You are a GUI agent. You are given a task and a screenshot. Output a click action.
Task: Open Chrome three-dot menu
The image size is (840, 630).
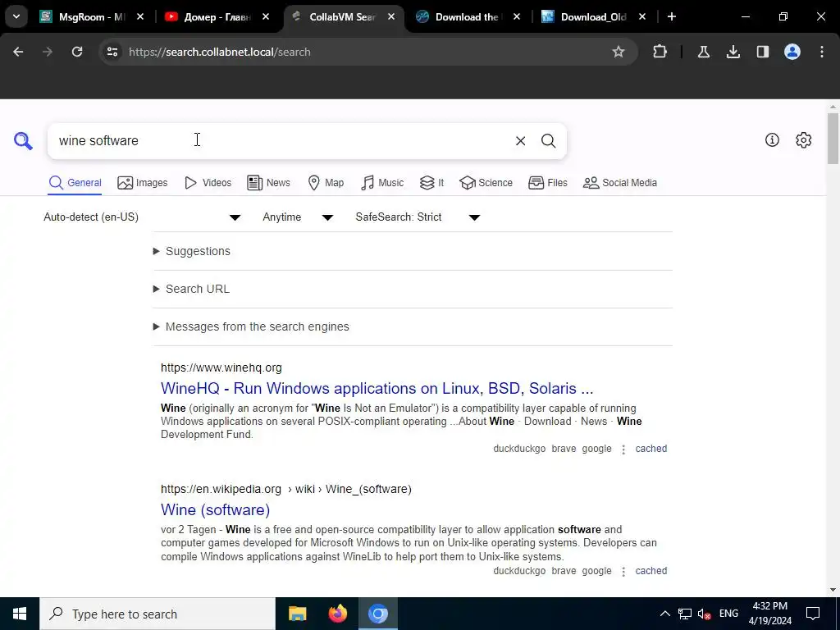[822, 52]
